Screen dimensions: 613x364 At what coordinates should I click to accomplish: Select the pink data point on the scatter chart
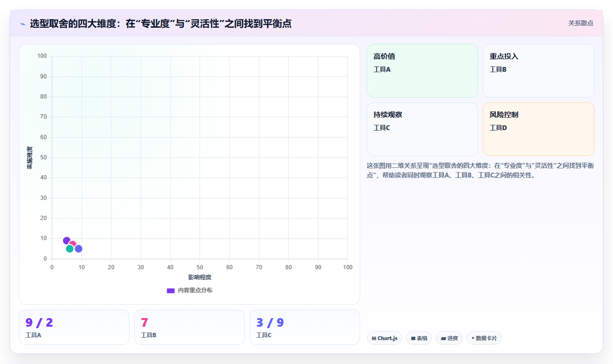(x=73, y=244)
